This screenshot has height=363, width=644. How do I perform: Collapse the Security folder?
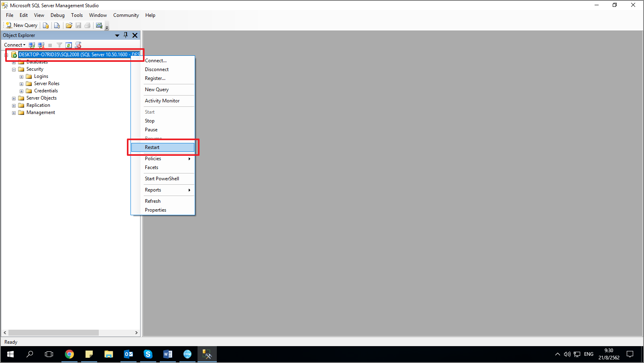(x=14, y=69)
